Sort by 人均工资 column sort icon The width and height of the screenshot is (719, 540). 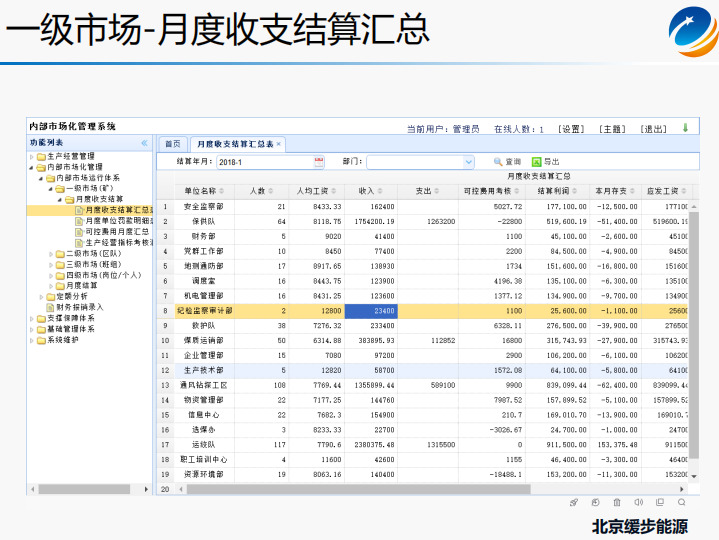click(333, 191)
